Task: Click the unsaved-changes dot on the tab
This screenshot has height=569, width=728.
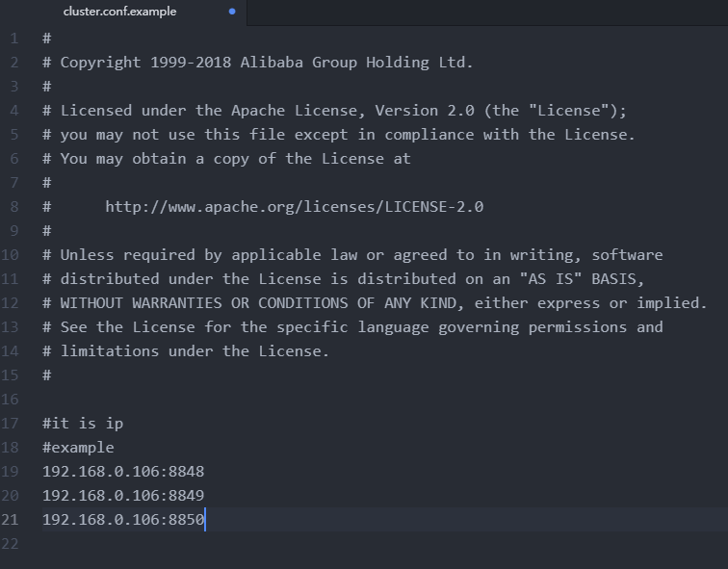Action: (x=232, y=12)
